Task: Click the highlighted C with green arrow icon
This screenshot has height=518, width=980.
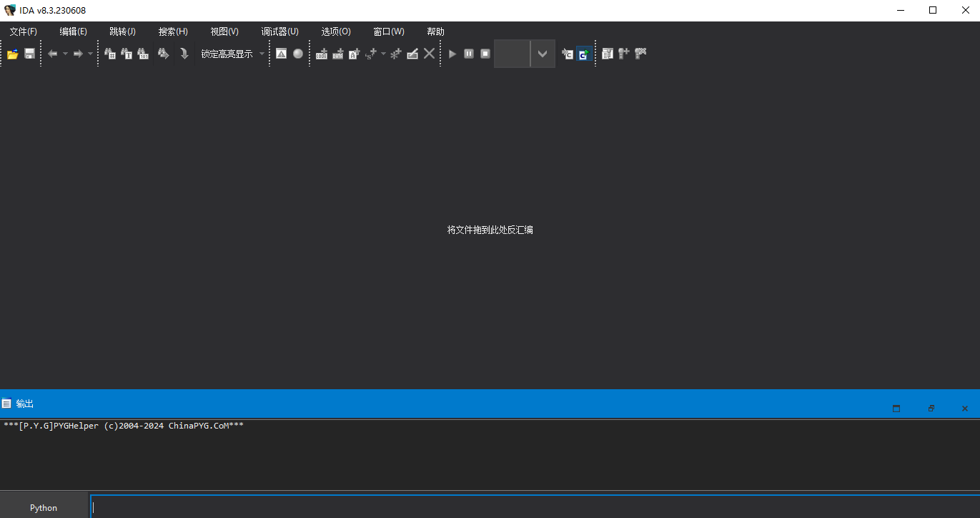Action: (584, 54)
